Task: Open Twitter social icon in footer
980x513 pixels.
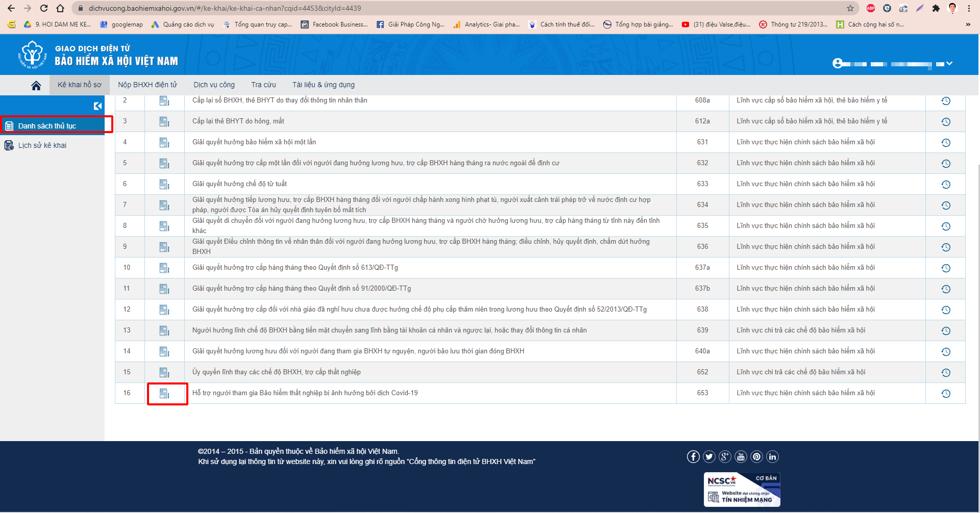Action: pos(709,457)
